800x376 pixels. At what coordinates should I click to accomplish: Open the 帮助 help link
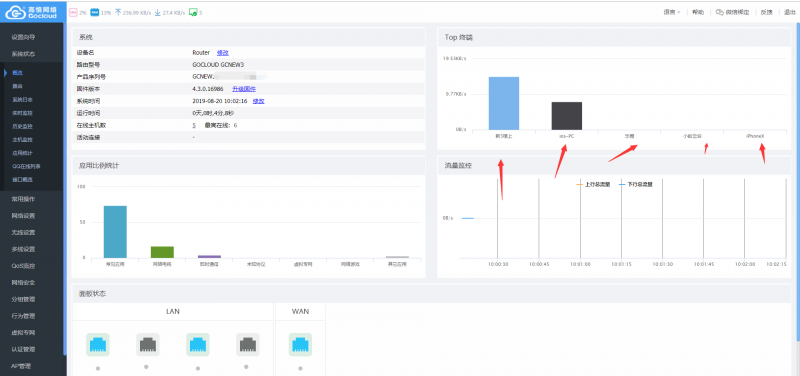tap(697, 12)
